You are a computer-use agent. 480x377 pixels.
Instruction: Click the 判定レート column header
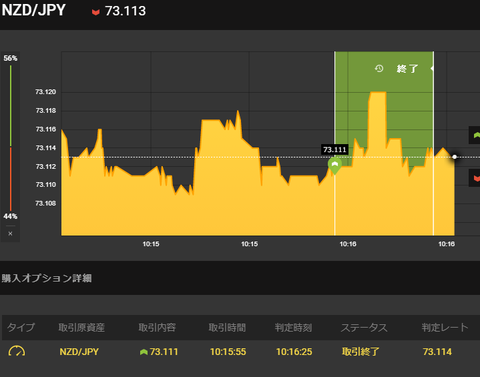[x=445, y=327]
